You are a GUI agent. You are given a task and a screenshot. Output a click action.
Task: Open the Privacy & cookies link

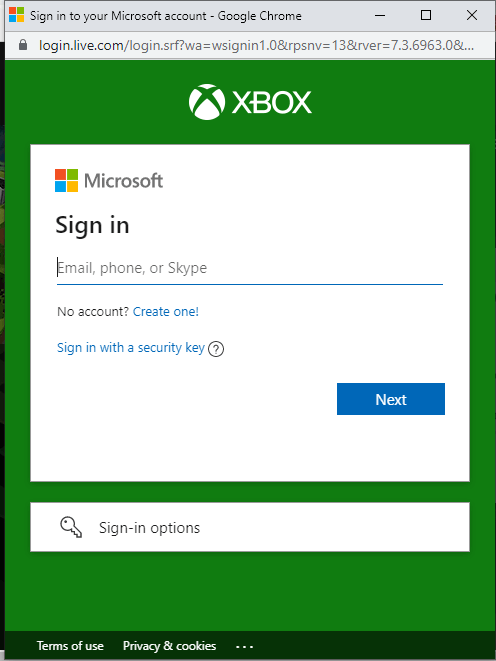169,646
